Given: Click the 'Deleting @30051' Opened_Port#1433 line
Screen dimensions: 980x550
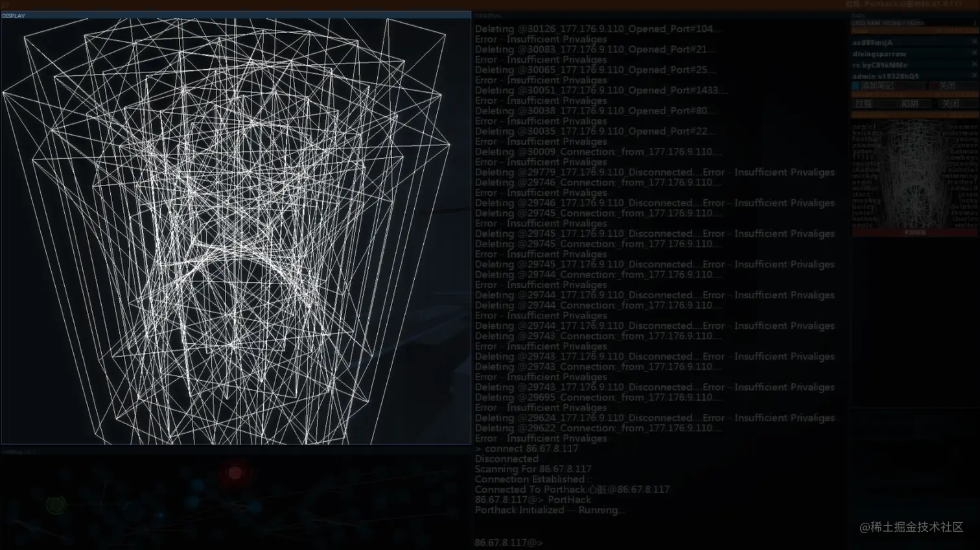Looking at the screenshot, I should click(601, 90).
